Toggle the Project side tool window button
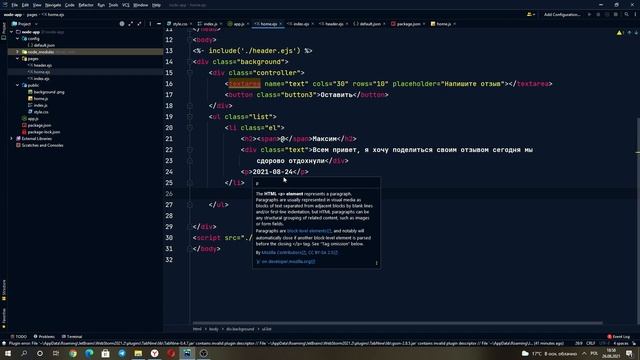640x360 pixels. pos(4,31)
